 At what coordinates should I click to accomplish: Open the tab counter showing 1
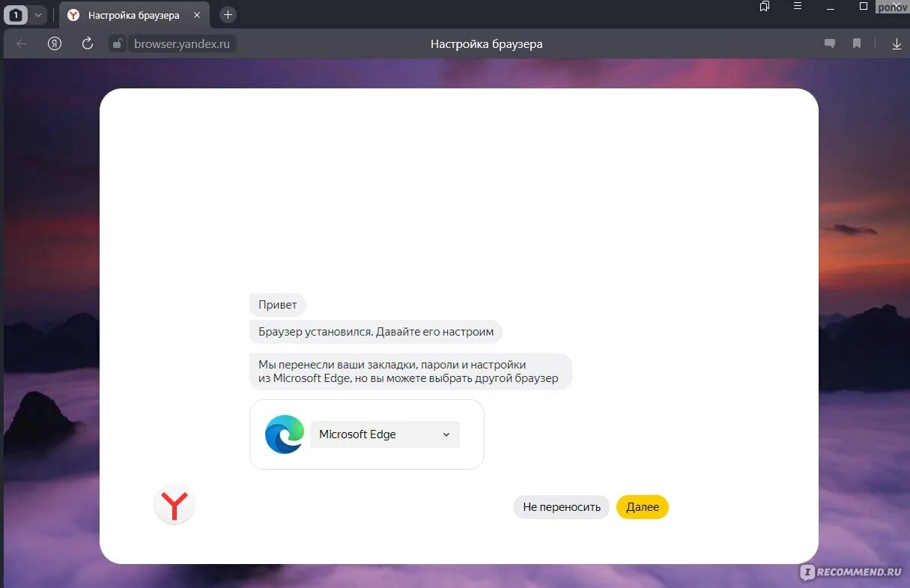click(16, 15)
